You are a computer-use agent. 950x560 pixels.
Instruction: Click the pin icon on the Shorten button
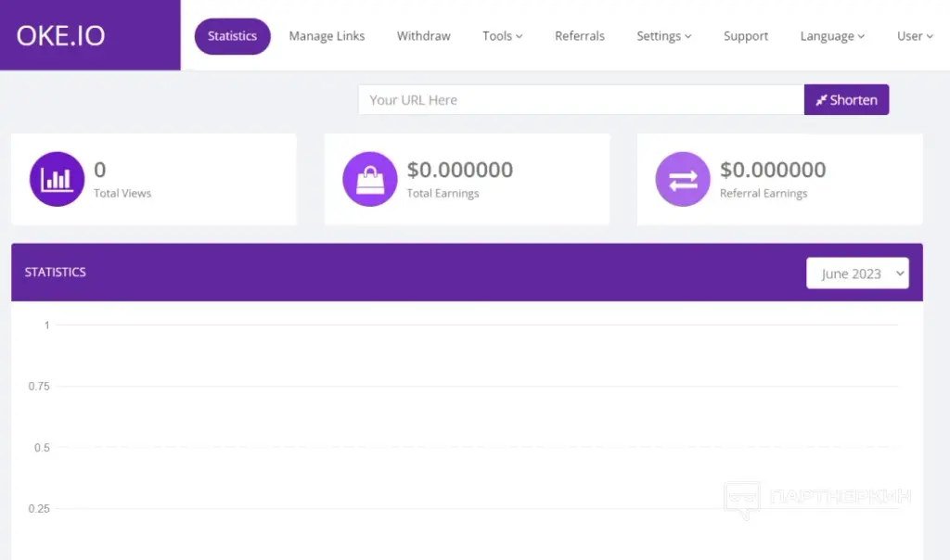coord(821,100)
